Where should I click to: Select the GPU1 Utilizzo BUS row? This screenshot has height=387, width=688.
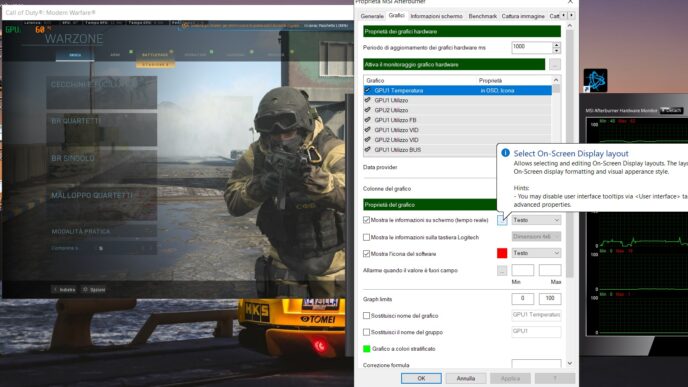(x=430, y=150)
